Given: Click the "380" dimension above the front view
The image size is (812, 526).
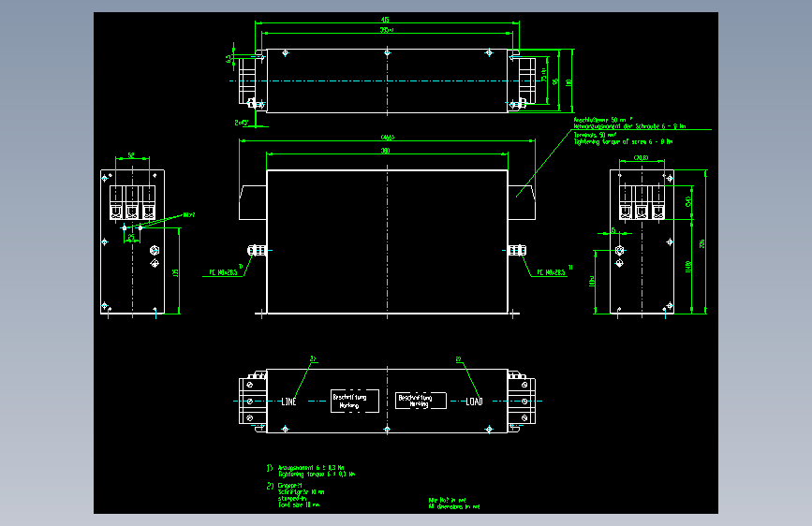Looking at the screenshot, I should click(385, 151).
